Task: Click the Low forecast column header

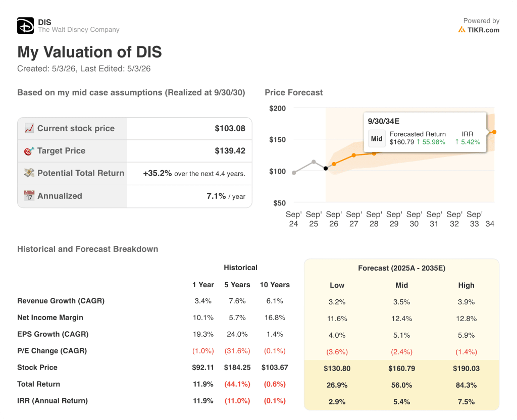Action: point(337,285)
